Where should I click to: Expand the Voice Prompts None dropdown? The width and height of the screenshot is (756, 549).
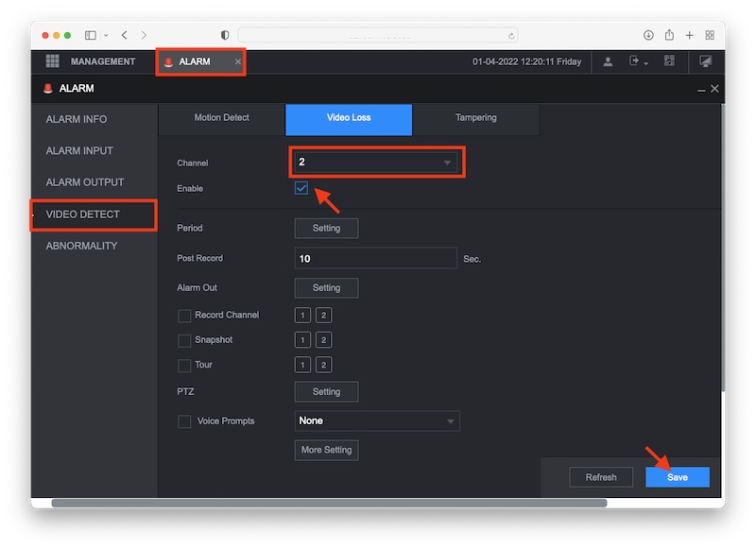[377, 421]
